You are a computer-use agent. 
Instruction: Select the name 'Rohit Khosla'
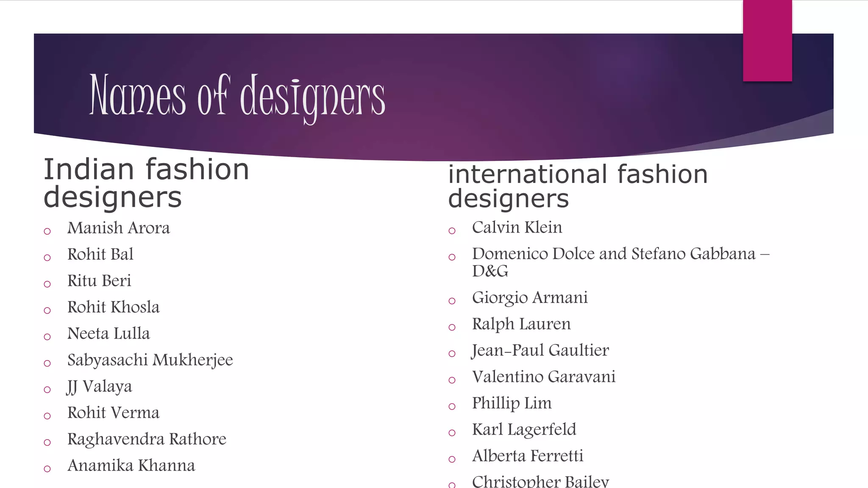(x=114, y=307)
